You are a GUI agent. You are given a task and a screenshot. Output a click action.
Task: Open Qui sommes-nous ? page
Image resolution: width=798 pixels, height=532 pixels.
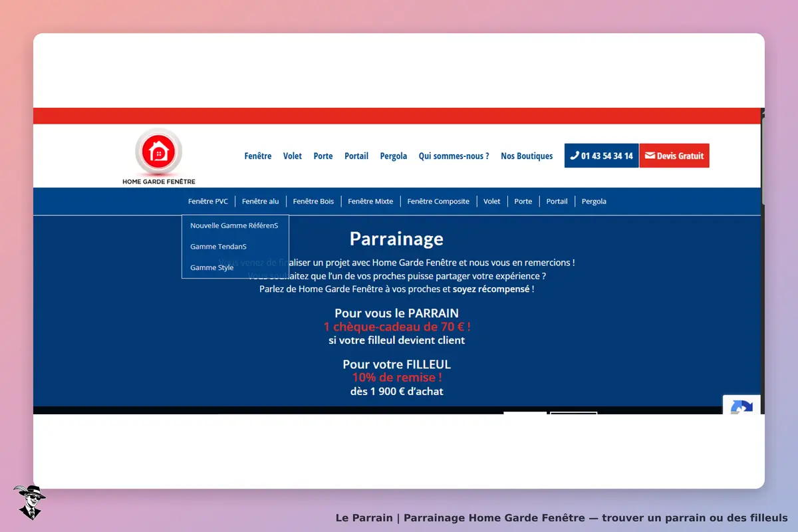tap(454, 156)
